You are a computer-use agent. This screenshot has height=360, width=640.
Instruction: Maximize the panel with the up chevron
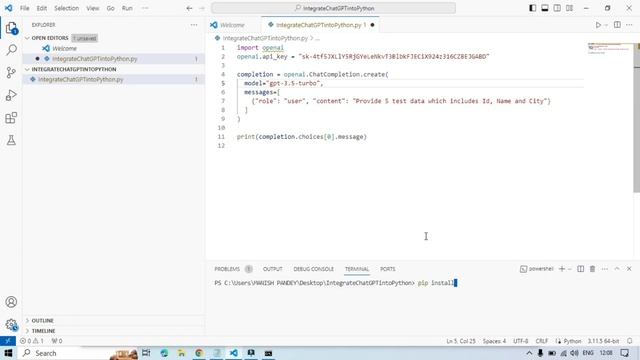coord(617,269)
